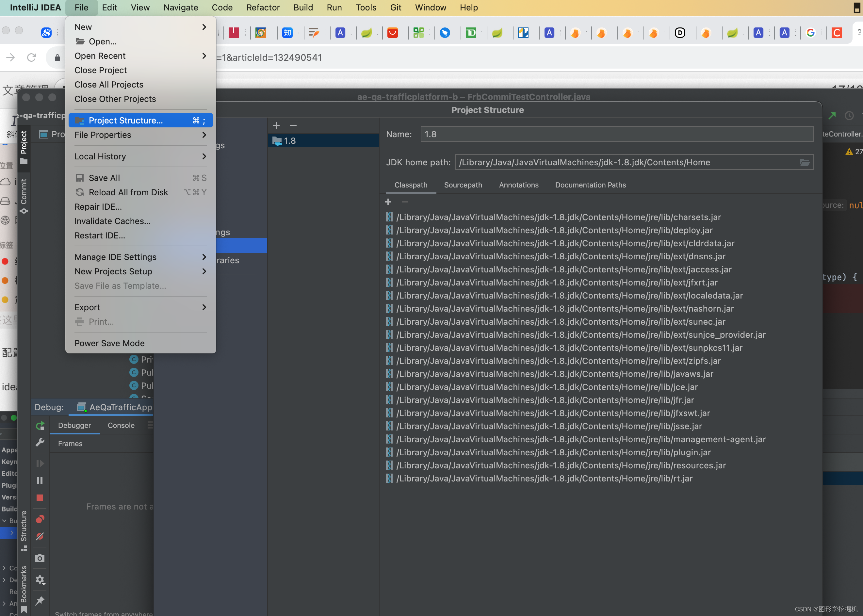Open View Breakpoints icon

[40, 519]
